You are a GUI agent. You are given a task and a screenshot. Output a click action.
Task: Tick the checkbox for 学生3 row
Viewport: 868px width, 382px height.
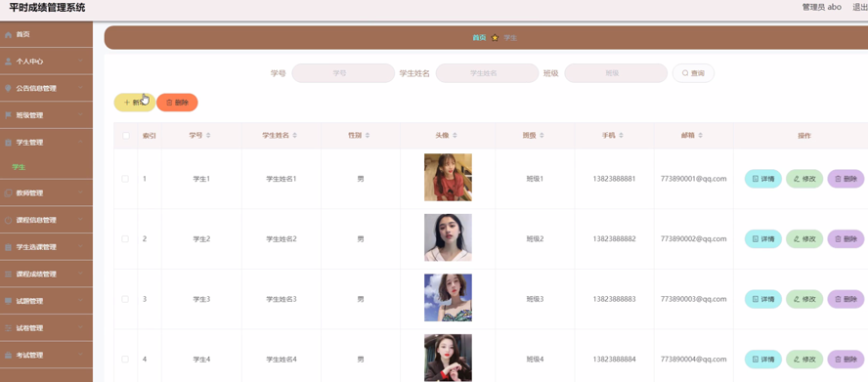click(125, 299)
